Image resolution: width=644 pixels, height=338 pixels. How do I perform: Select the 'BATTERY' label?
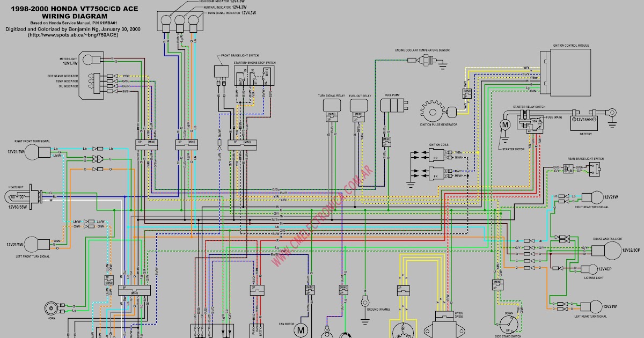pos(586,134)
